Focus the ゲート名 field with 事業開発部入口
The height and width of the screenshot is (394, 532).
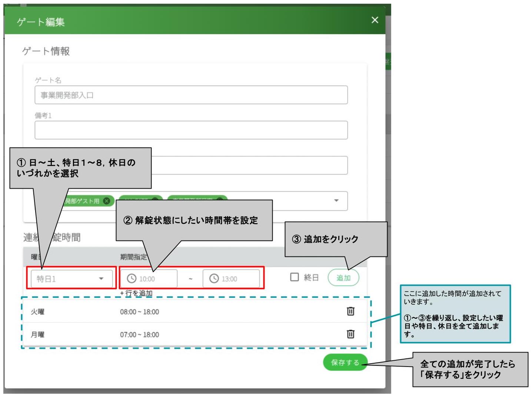point(191,95)
